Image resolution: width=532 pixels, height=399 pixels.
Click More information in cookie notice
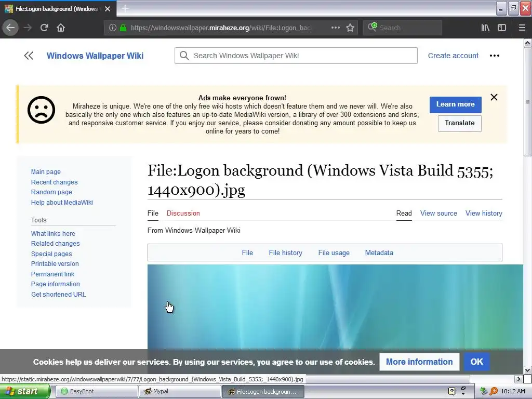(419, 362)
